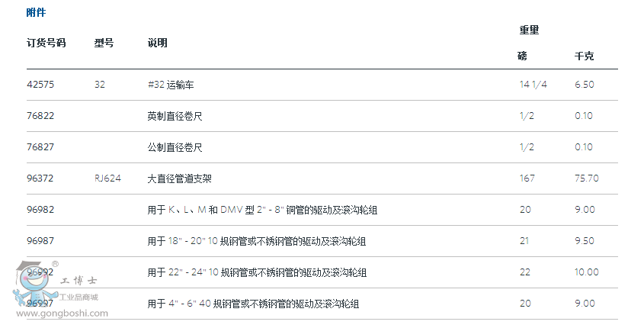Image resolution: width=644 pixels, height=328 pixels.
Task: Click the 大直径管道支架 description
Action: tap(180, 178)
